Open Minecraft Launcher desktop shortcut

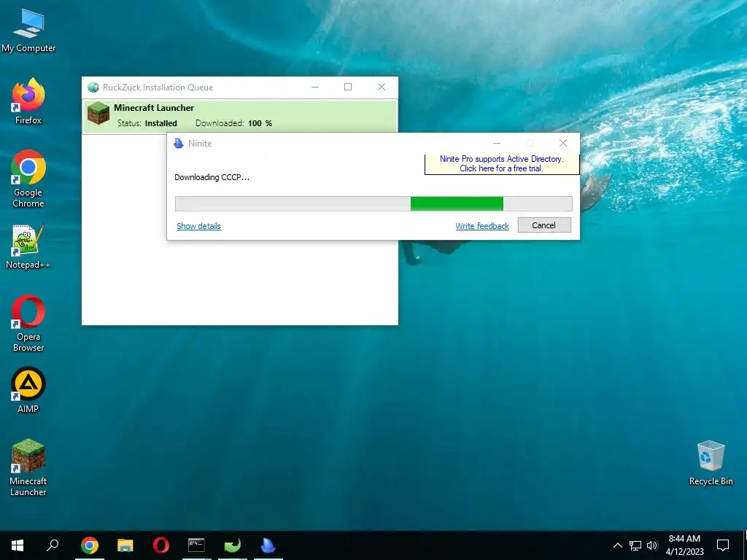[28, 467]
